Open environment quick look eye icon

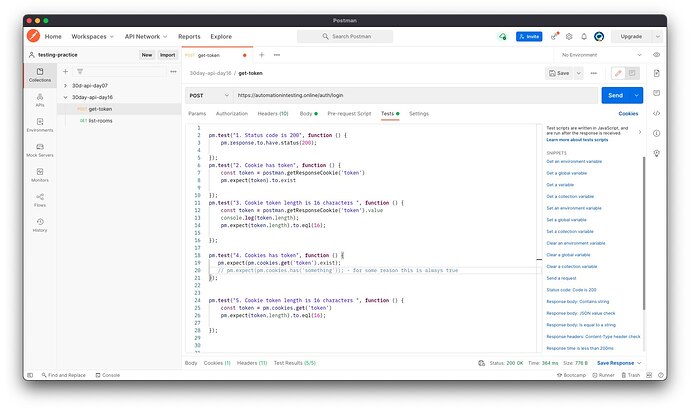(x=657, y=55)
